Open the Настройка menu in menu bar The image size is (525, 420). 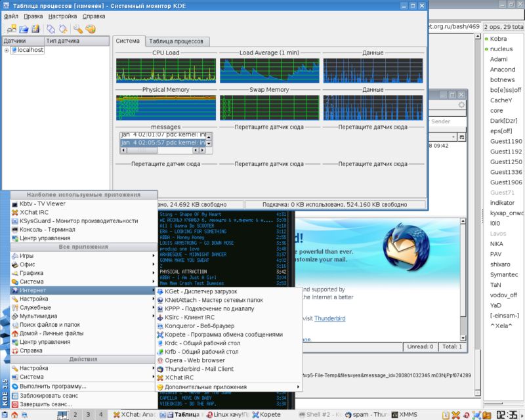pyautogui.click(x=62, y=15)
